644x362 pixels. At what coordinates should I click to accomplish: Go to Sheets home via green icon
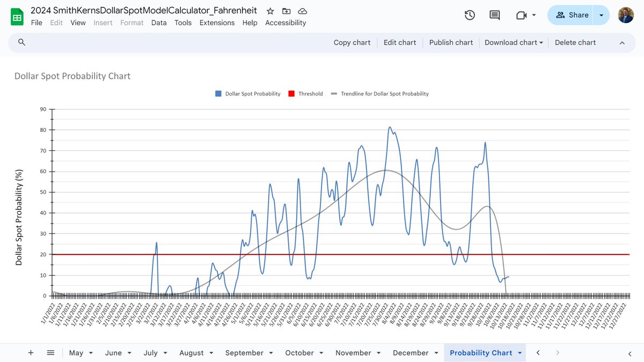(17, 16)
